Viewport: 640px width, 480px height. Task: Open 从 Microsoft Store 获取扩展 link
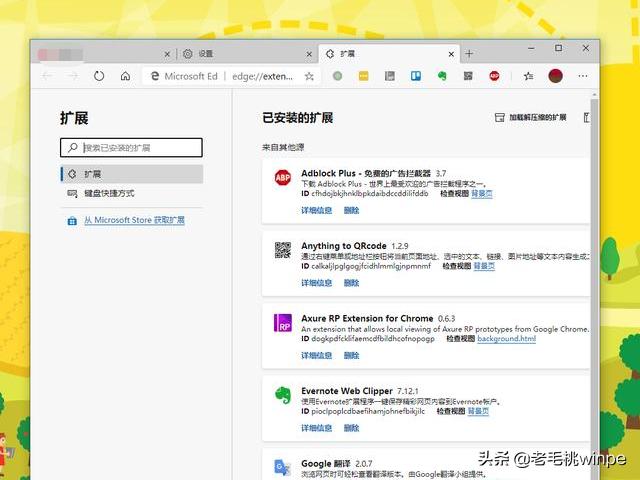tap(134, 220)
